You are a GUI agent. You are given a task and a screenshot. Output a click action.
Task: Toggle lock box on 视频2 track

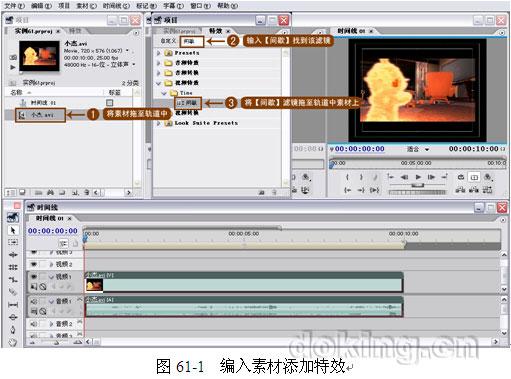coord(43,264)
